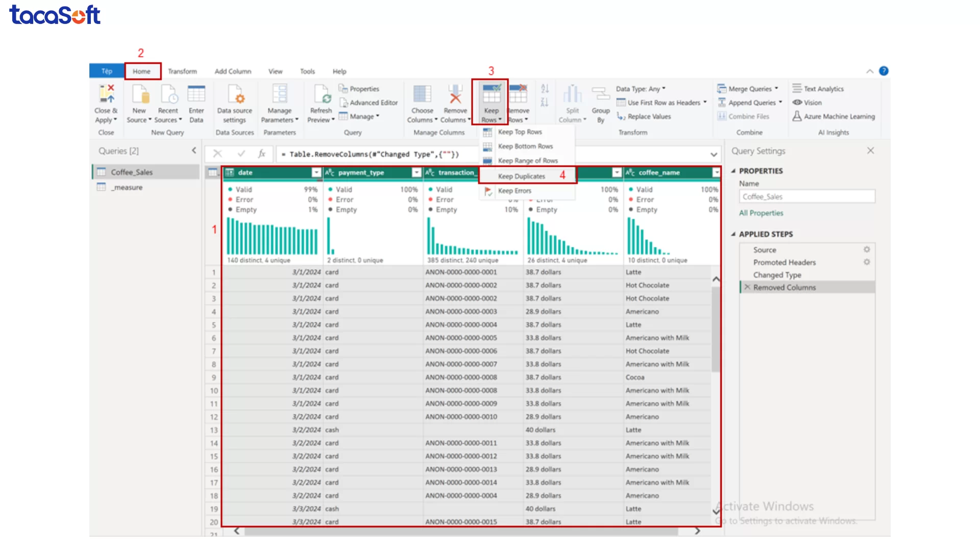Click the Choose Columns icon
The width and height of the screenshot is (980, 551).
[x=423, y=94]
